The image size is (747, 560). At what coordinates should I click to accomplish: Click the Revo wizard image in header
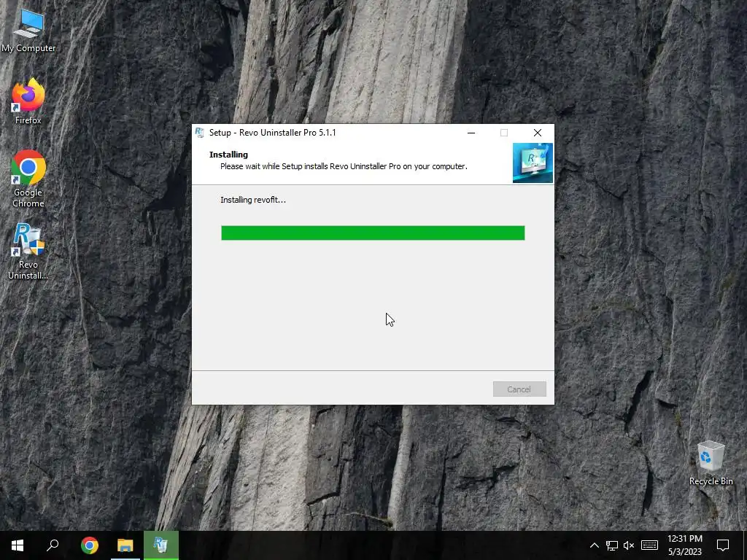coord(533,163)
